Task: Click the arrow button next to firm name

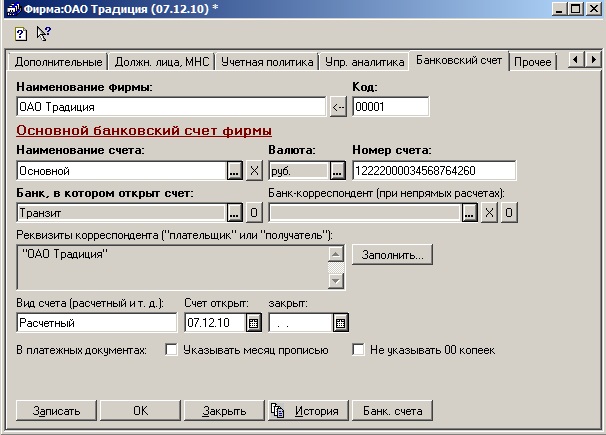Action: (338, 107)
